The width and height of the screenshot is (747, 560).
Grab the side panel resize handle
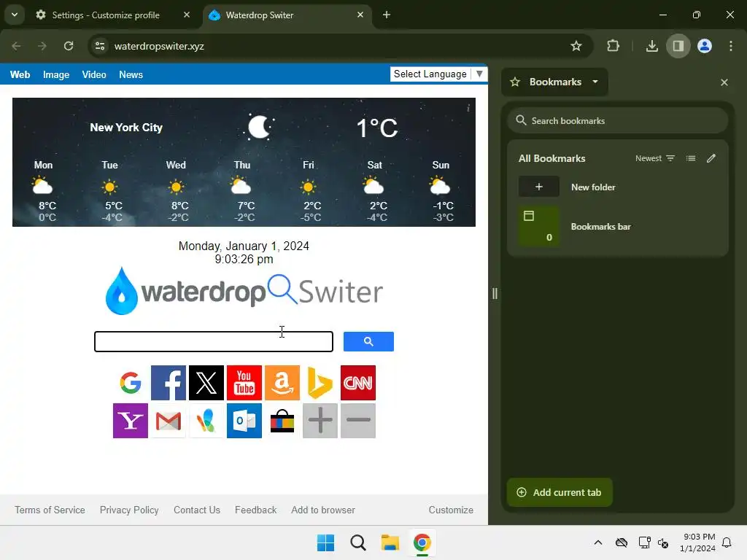495,294
